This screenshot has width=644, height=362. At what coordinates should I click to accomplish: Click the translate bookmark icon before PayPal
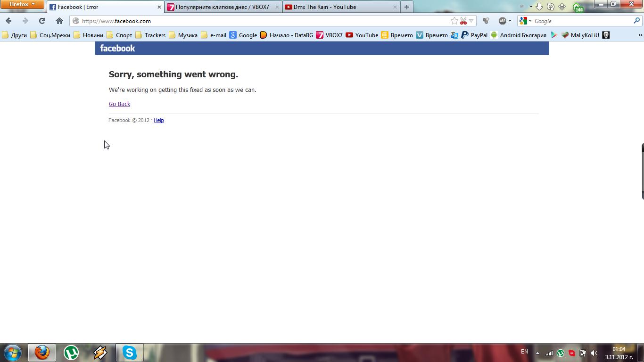454,35
